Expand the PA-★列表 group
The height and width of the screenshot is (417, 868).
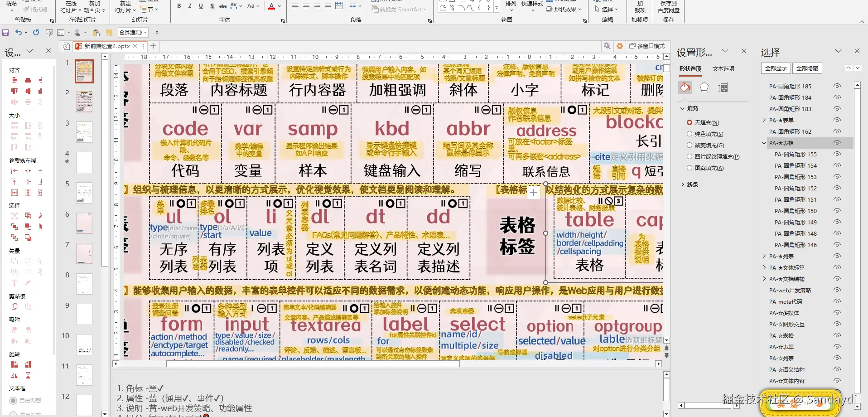[765, 256]
